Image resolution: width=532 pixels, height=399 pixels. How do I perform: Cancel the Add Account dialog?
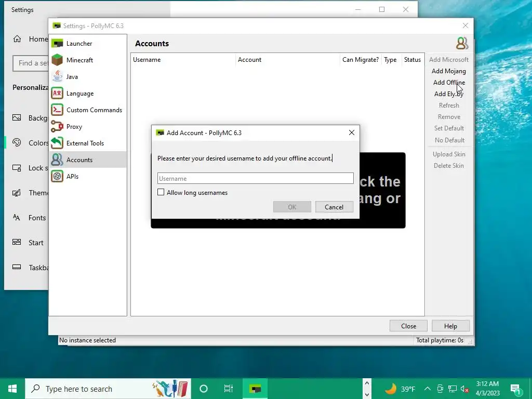(x=334, y=207)
